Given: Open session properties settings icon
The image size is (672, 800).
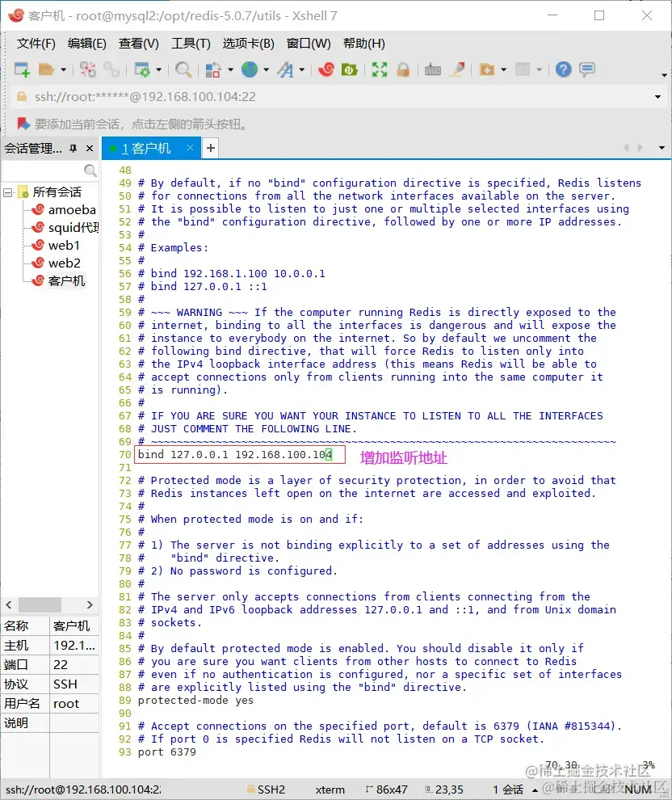Looking at the screenshot, I should coord(141,69).
